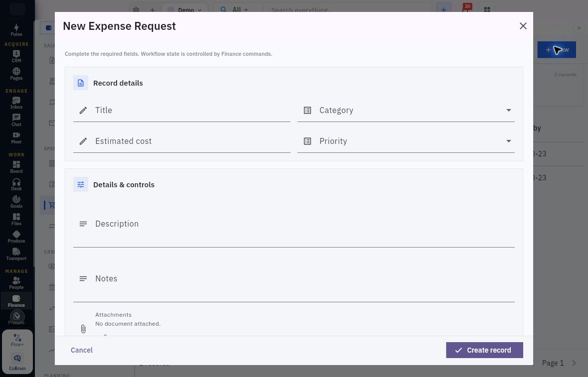
Task: Select the Finance module
Action: pos(16,301)
